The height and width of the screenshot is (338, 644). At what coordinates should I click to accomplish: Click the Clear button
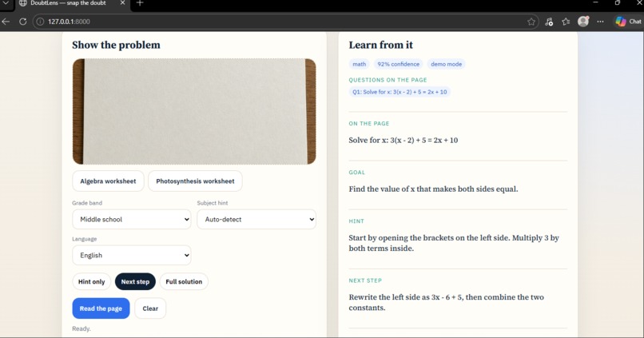pyautogui.click(x=150, y=308)
